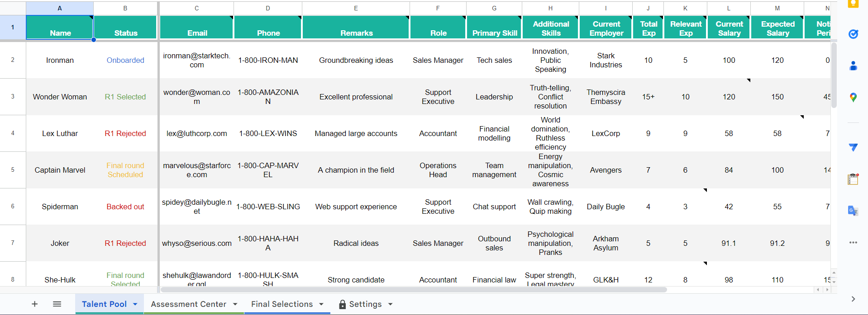Select row 4 by clicking its number
868x315 pixels.
[13, 133]
